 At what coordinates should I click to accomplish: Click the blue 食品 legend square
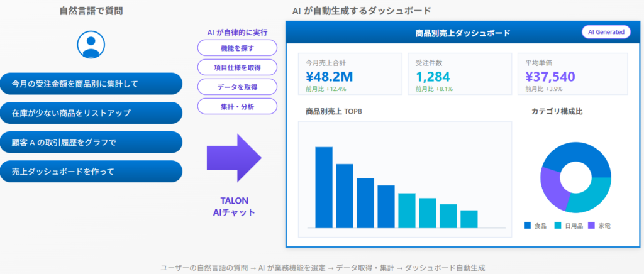(527, 225)
